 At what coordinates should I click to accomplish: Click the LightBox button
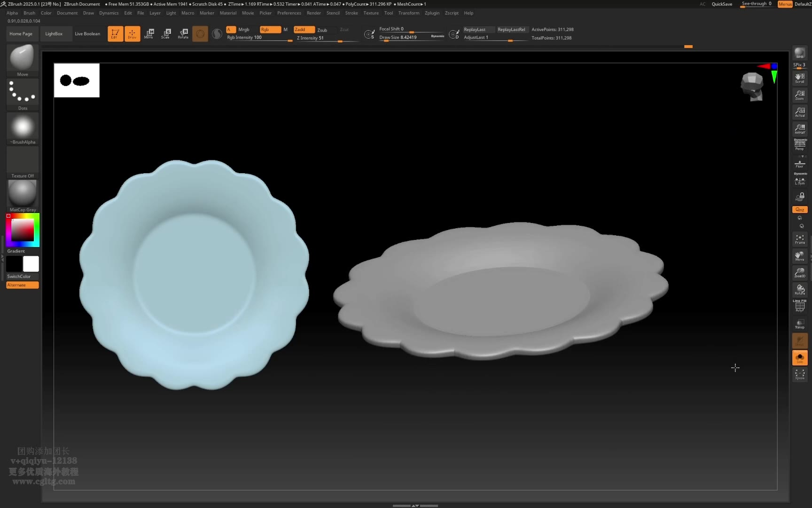click(x=54, y=34)
